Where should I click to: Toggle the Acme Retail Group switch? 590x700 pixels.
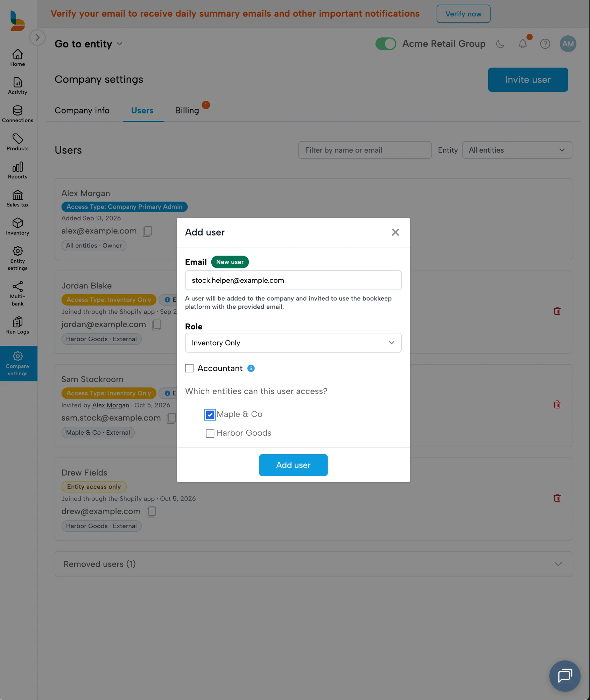[386, 44]
